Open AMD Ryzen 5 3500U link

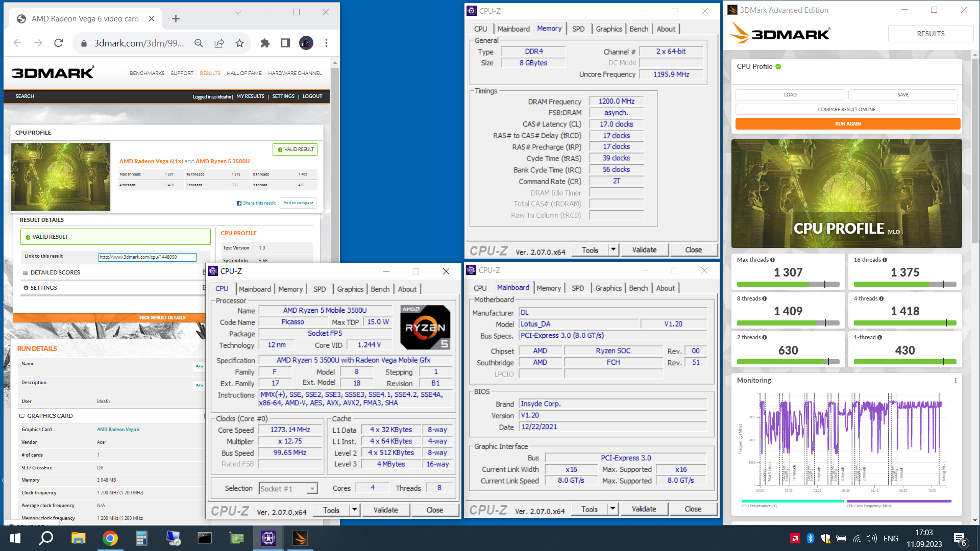click(x=223, y=161)
